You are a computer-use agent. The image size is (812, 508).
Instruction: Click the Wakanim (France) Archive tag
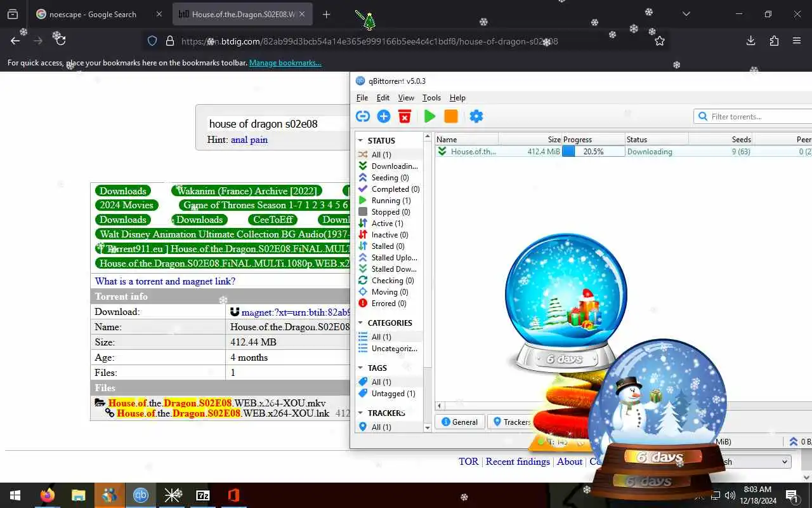(247, 191)
